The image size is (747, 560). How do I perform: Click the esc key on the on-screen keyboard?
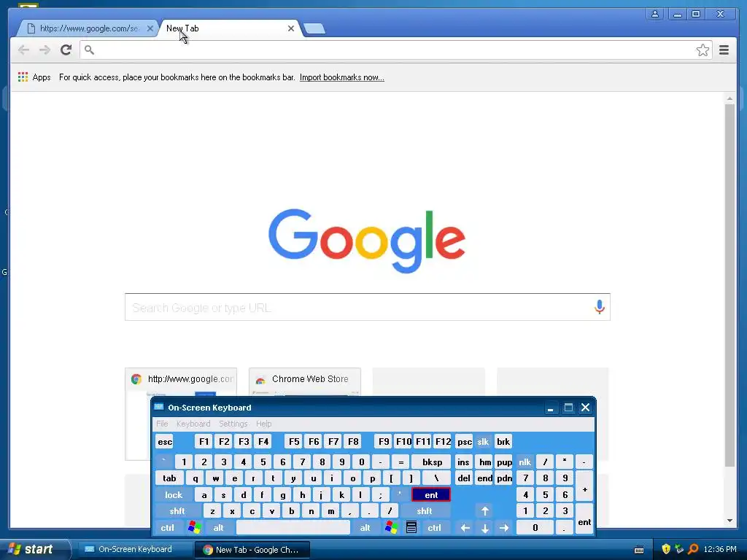tap(165, 442)
